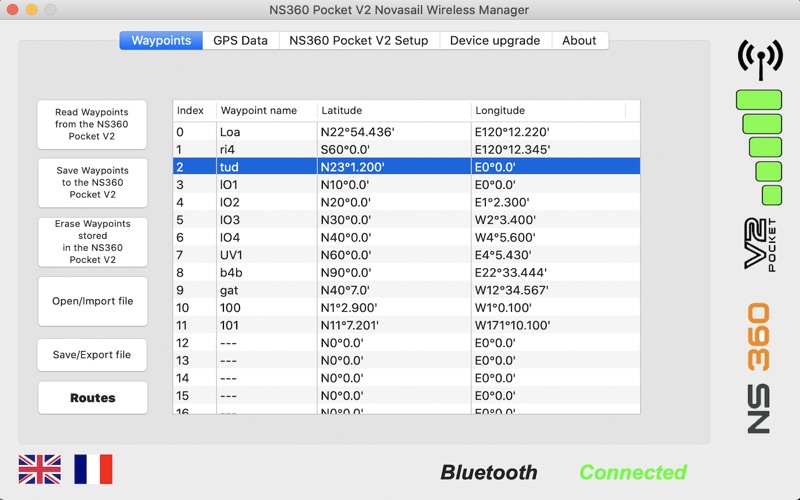Click the Waypoint name column header
The width and height of the screenshot is (800, 500).
pyautogui.click(x=266, y=111)
